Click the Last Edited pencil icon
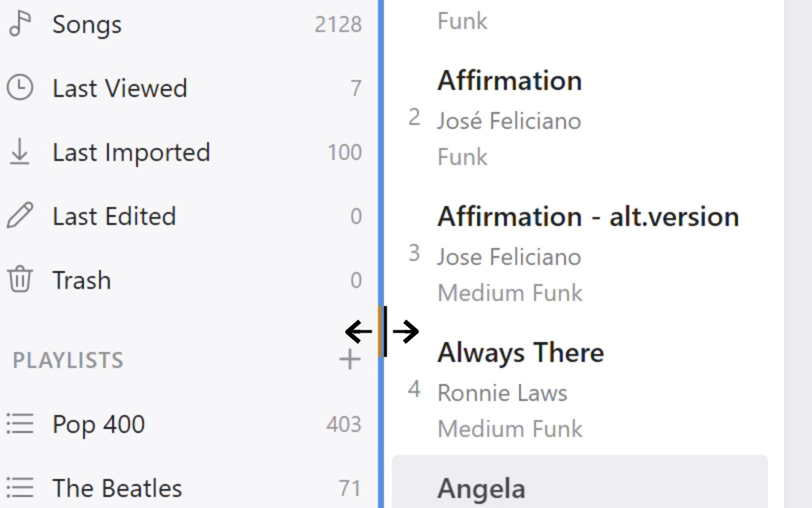 (x=20, y=215)
